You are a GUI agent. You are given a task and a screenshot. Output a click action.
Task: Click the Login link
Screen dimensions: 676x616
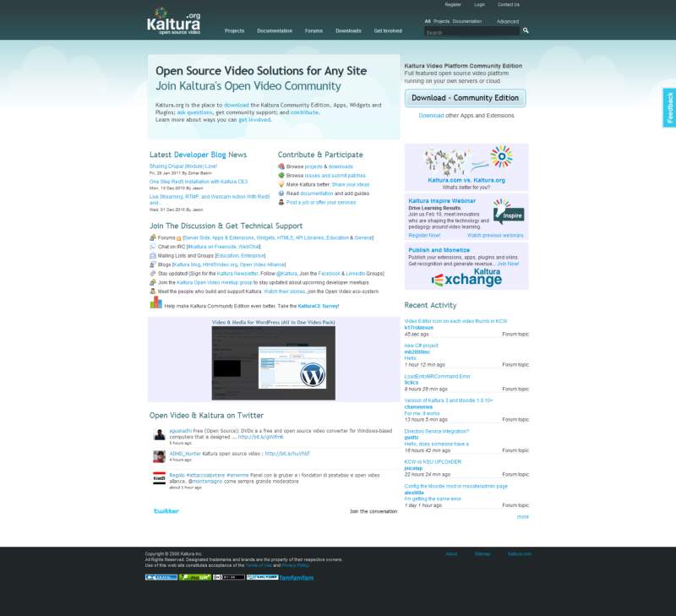(x=480, y=5)
